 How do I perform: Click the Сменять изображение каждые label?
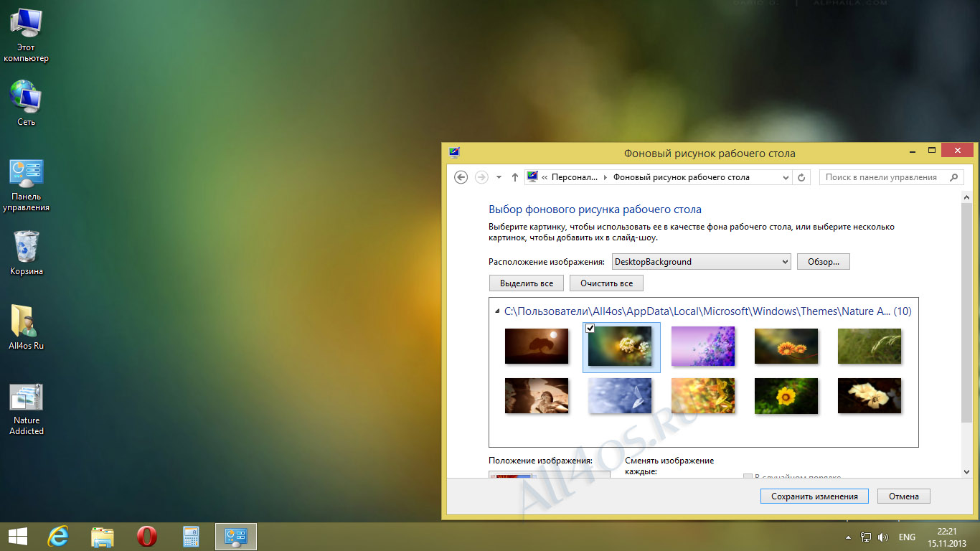pyautogui.click(x=669, y=466)
